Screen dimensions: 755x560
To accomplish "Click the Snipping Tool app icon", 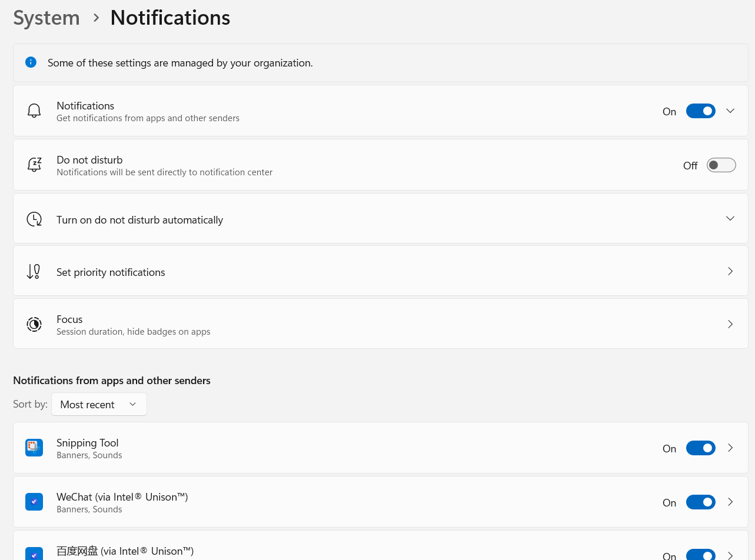I will pyautogui.click(x=34, y=448).
